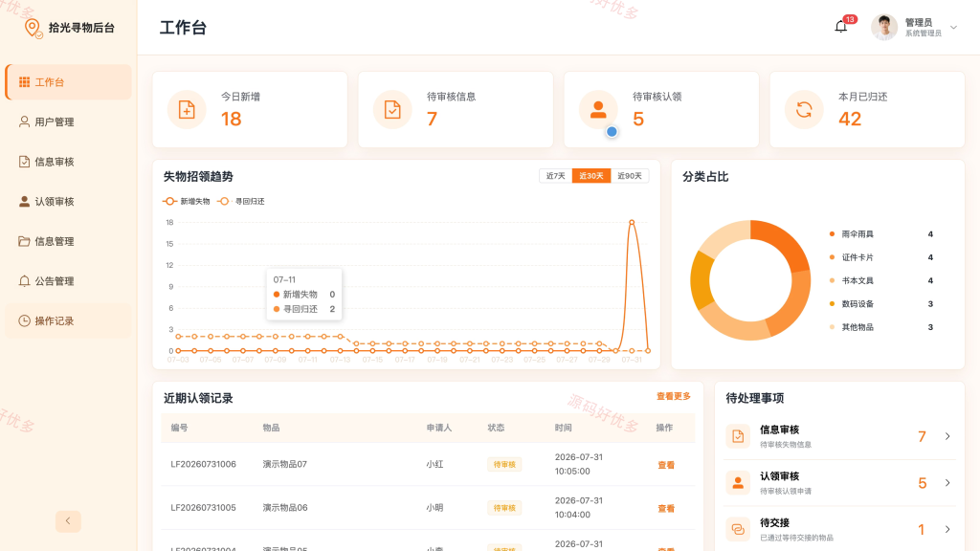Click the 本月已归还 value 42
The height and width of the screenshot is (551, 980).
[850, 119]
